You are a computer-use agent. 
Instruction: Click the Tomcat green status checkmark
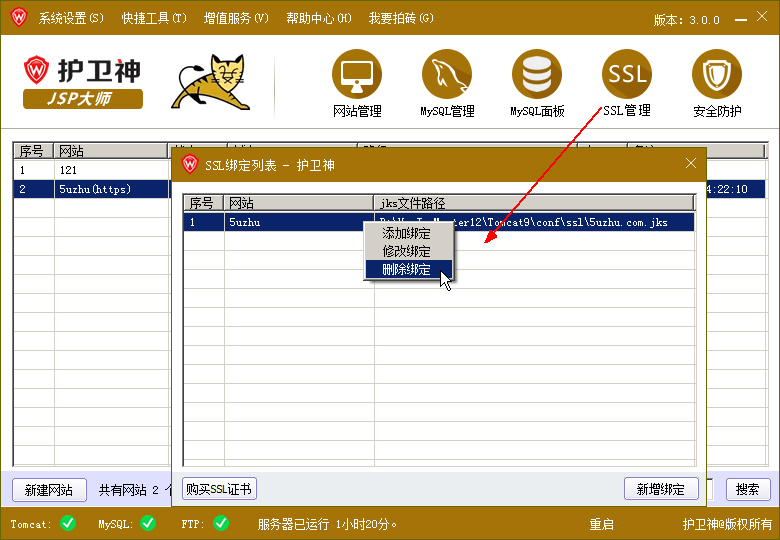click(x=68, y=523)
